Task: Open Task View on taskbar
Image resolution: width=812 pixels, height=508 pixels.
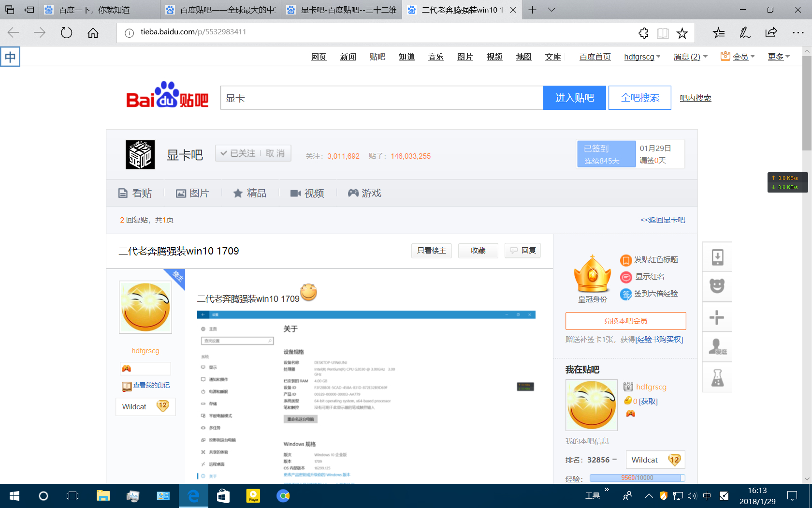Action: coord(72,496)
